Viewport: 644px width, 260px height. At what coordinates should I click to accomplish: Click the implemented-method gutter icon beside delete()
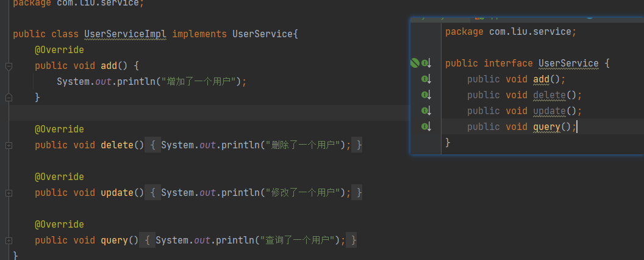[x=426, y=95]
